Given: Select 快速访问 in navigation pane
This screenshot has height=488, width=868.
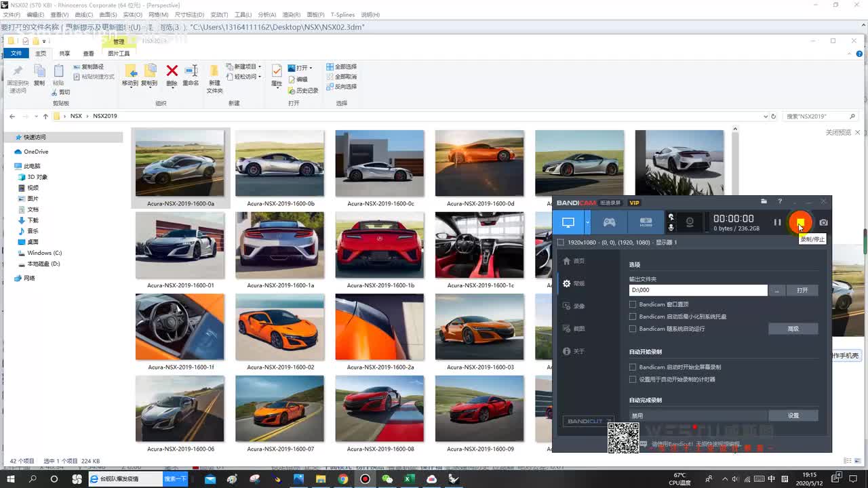Looking at the screenshot, I should coord(35,137).
